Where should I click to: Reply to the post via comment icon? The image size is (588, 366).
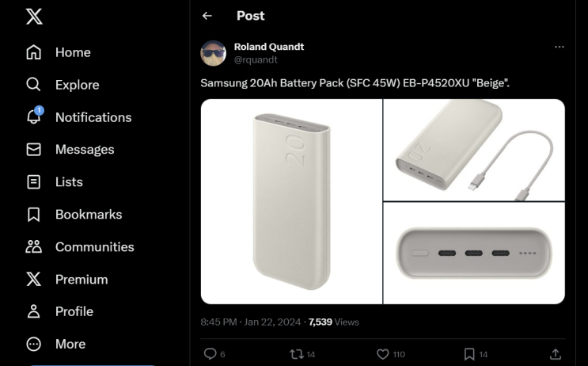point(211,354)
